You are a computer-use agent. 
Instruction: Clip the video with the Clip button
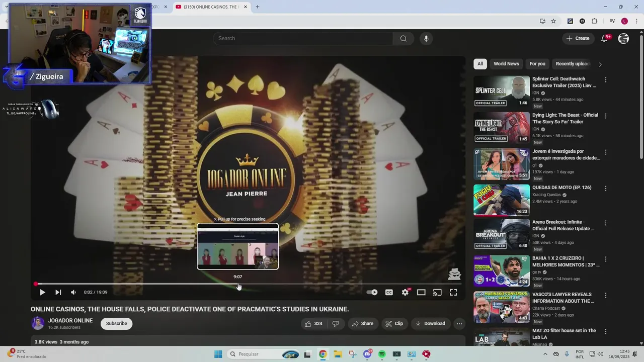394,324
